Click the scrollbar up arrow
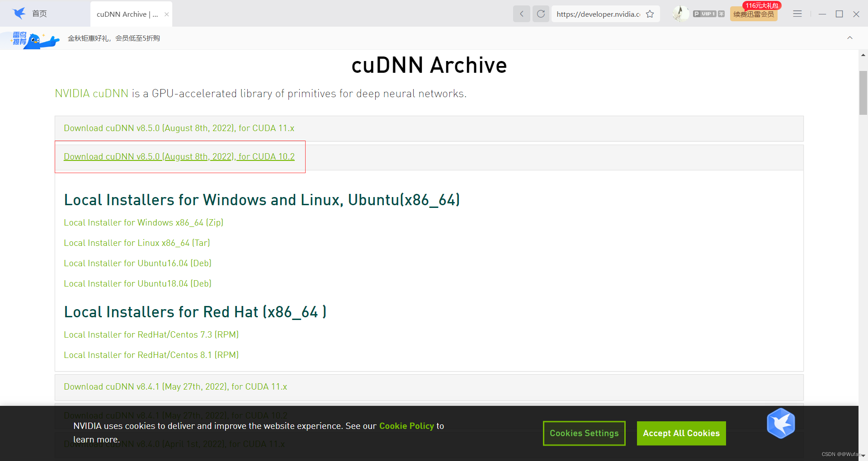This screenshot has width=868, height=461. [x=863, y=55]
